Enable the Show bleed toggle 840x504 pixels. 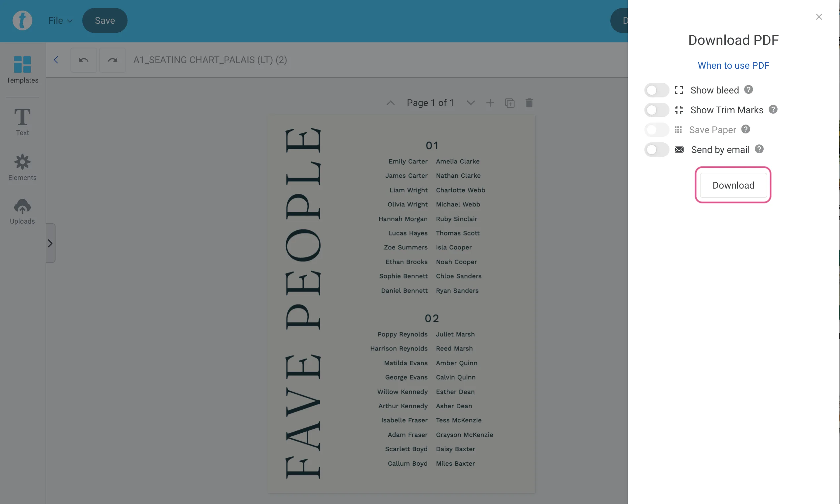(x=656, y=90)
